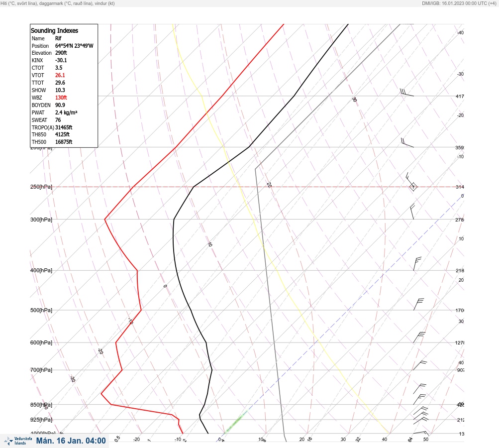Click the CTOT value 3.5
Screen dimensions: 499x448
click(x=59, y=68)
